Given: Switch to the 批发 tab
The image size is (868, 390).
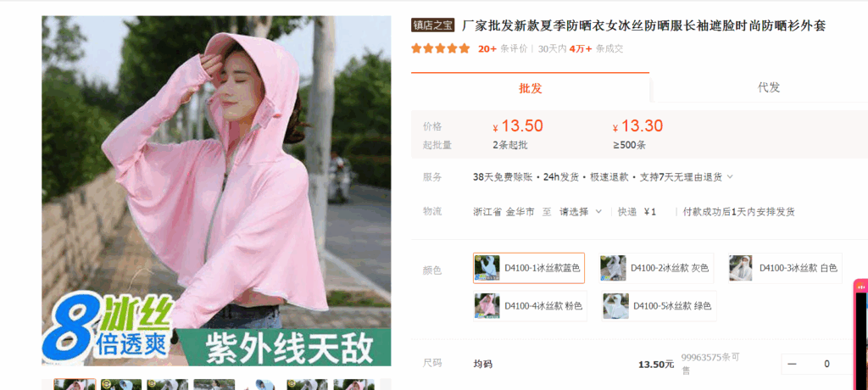Looking at the screenshot, I should tap(531, 88).
